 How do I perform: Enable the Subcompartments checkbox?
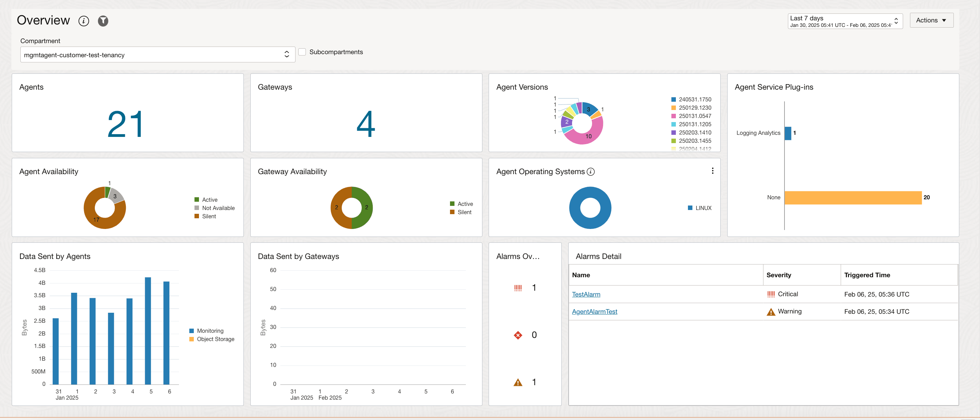(x=302, y=52)
